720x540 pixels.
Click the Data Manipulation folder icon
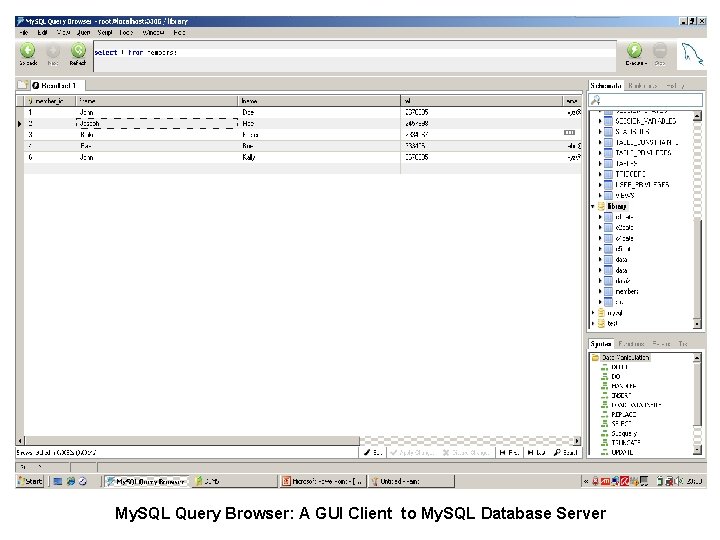pos(595,357)
